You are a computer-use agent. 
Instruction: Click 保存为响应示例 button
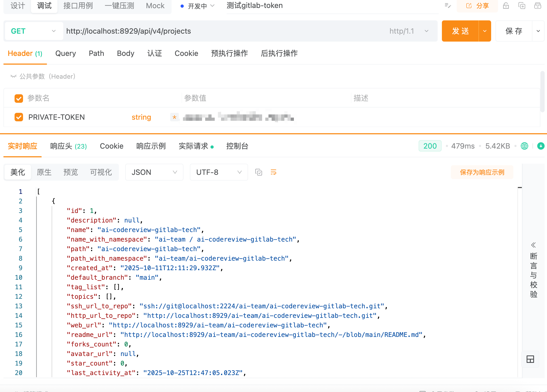point(482,172)
